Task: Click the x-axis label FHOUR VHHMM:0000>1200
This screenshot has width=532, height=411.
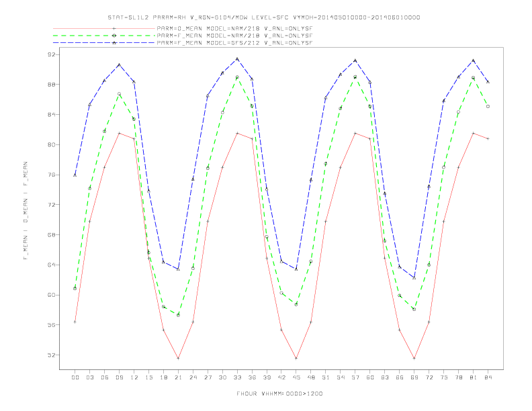Action: click(279, 394)
